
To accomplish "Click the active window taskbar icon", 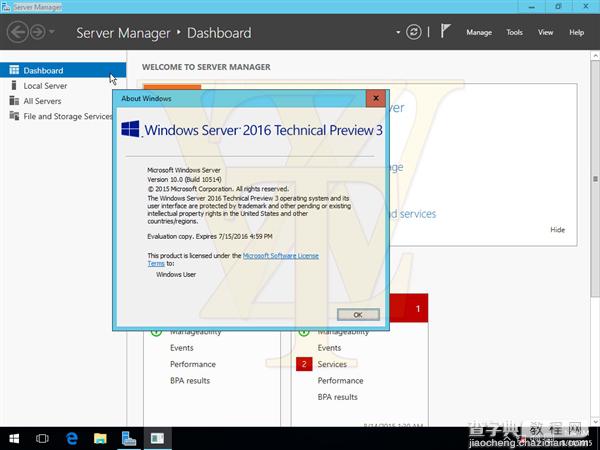I will 157,439.
